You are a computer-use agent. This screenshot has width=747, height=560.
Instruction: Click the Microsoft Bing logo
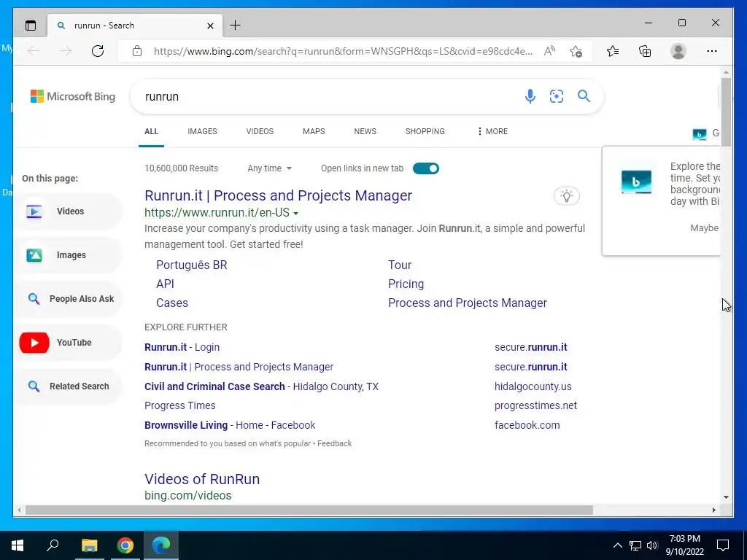point(73,96)
